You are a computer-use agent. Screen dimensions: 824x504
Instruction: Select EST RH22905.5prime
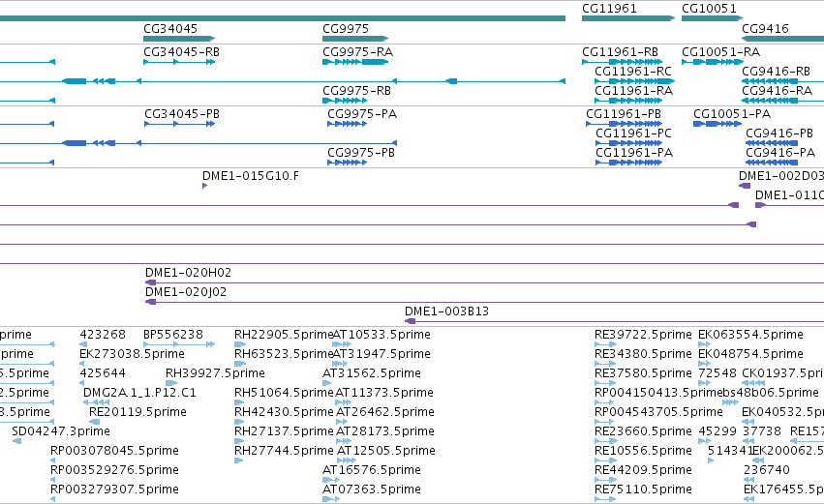coord(284,334)
